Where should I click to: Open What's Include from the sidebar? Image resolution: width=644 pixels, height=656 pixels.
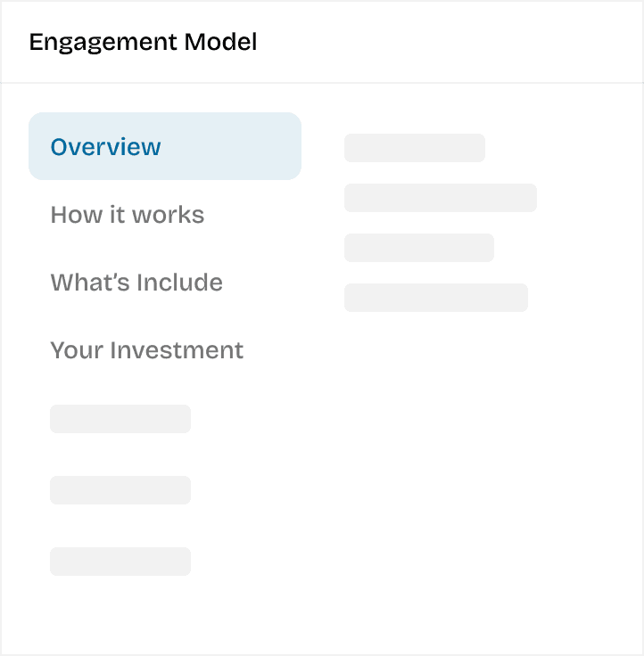136,283
